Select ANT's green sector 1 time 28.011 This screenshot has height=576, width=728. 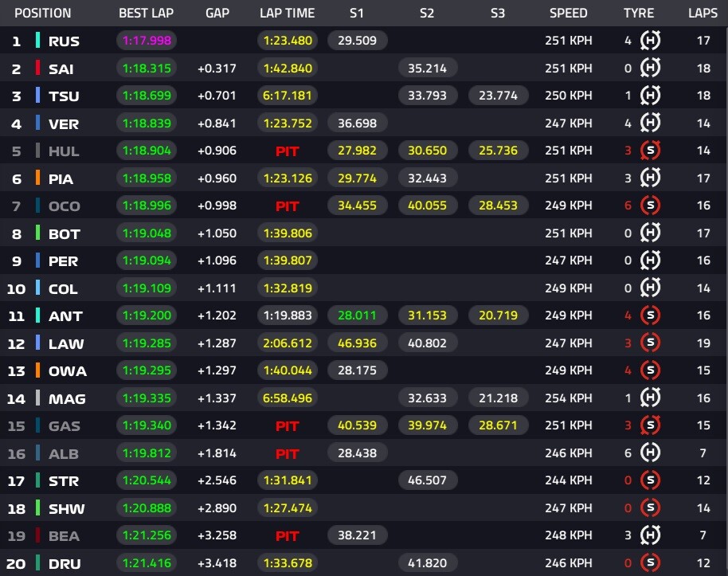click(357, 315)
